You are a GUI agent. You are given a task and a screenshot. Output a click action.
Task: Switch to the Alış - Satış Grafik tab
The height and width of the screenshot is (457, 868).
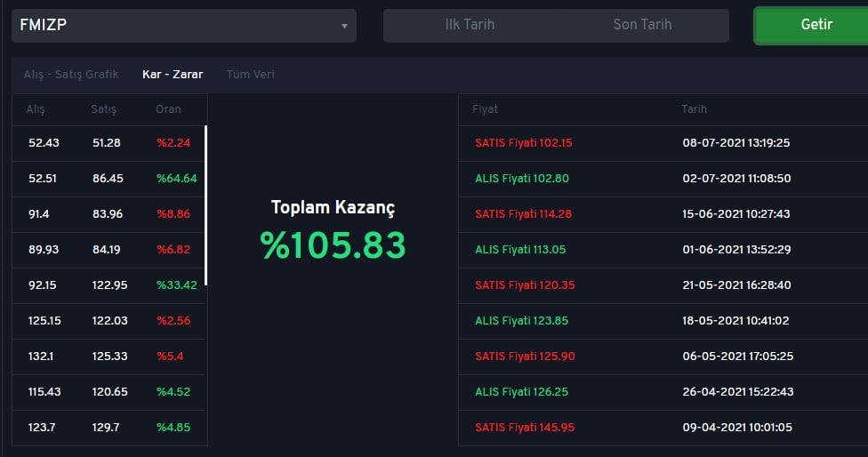71,75
